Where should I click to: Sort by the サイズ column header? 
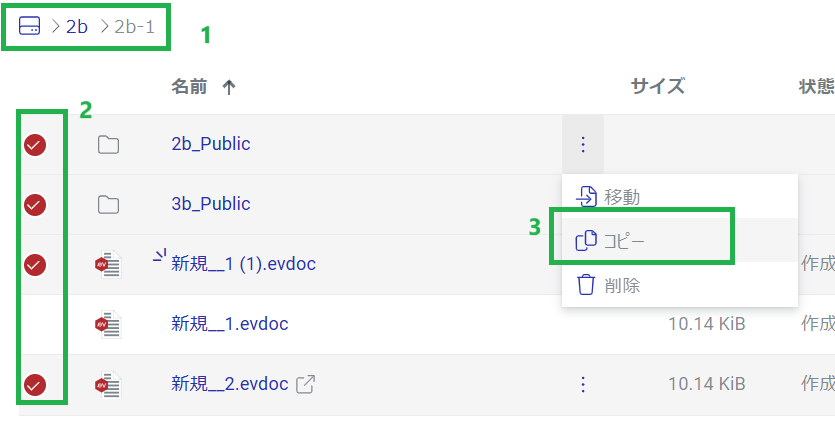(658, 86)
